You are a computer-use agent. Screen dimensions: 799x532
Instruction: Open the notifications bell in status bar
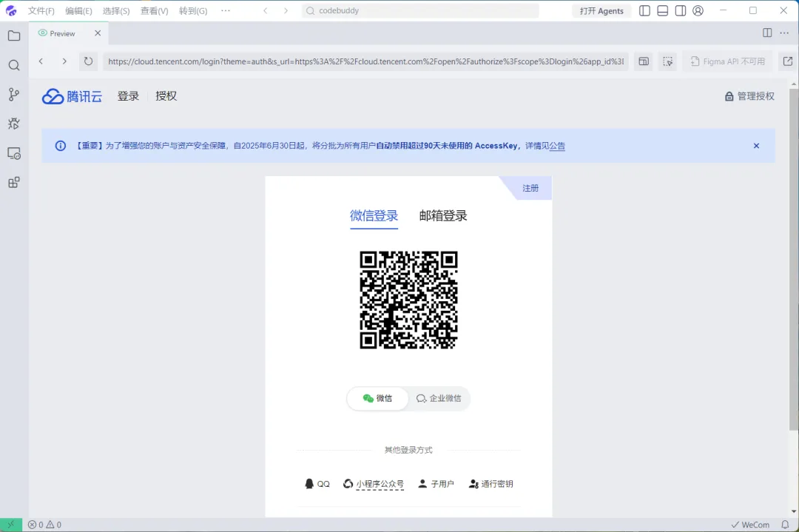(785, 525)
